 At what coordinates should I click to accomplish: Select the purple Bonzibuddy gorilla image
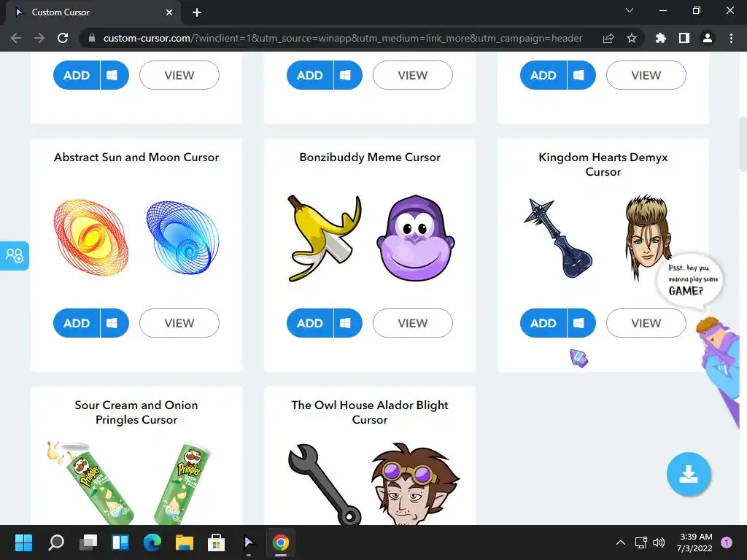415,238
